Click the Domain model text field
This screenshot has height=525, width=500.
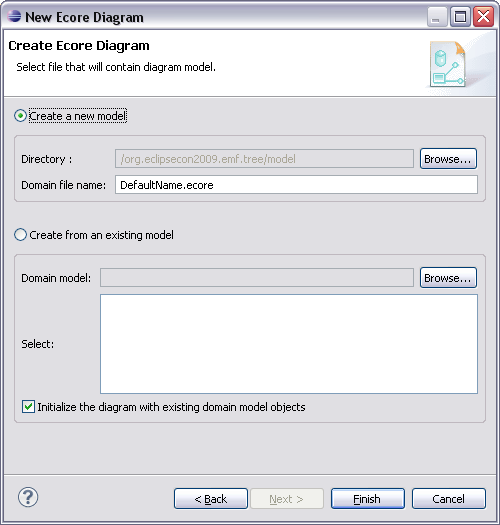[257, 278]
